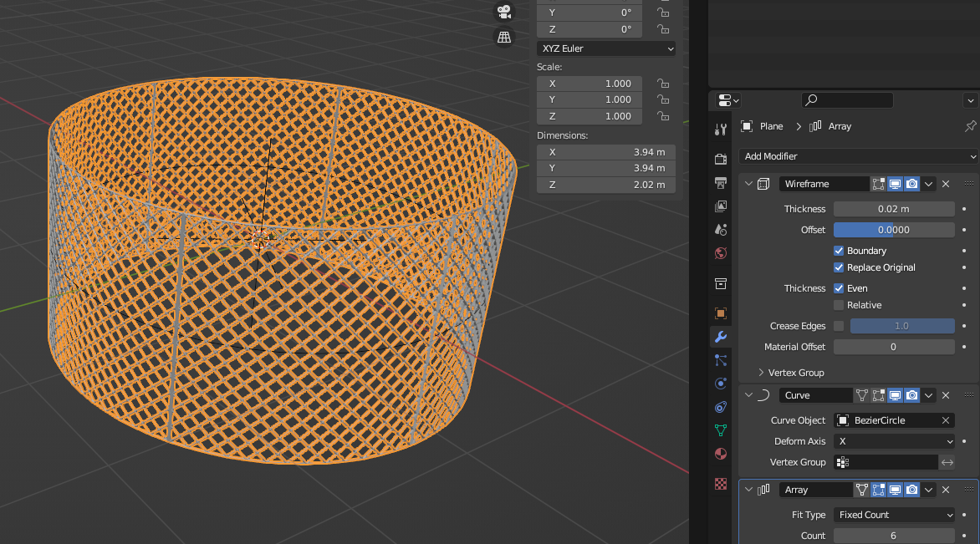The width and height of the screenshot is (980, 544).
Task: Open the properties options dropdown arrow
Action: [x=970, y=100]
